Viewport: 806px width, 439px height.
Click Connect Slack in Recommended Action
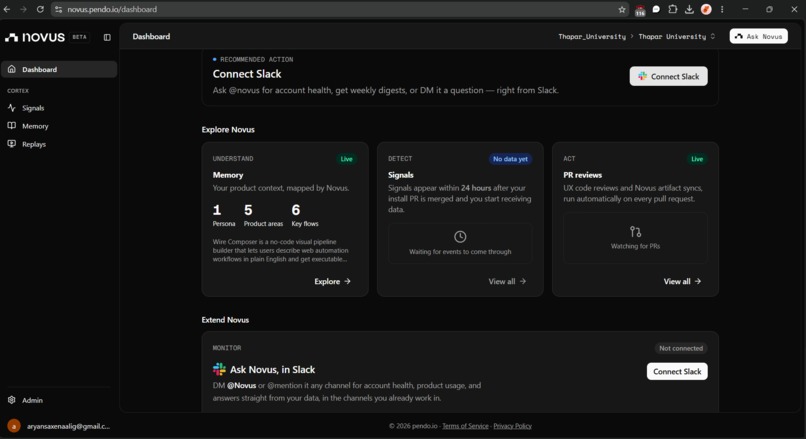[x=668, y=76]
